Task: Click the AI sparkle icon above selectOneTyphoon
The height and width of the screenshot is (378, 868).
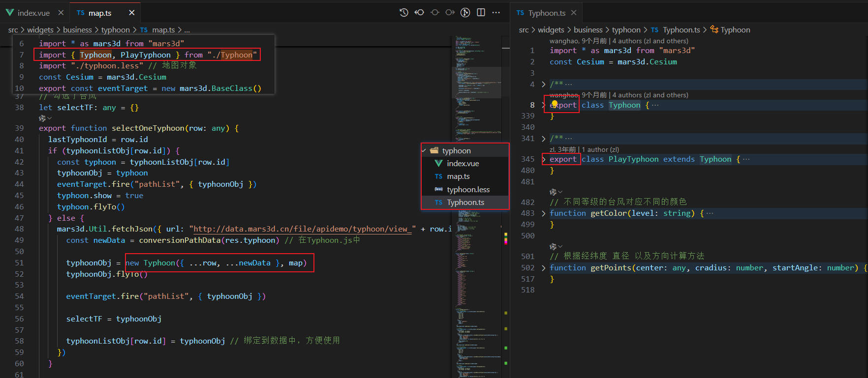Action: click(43, 118)
